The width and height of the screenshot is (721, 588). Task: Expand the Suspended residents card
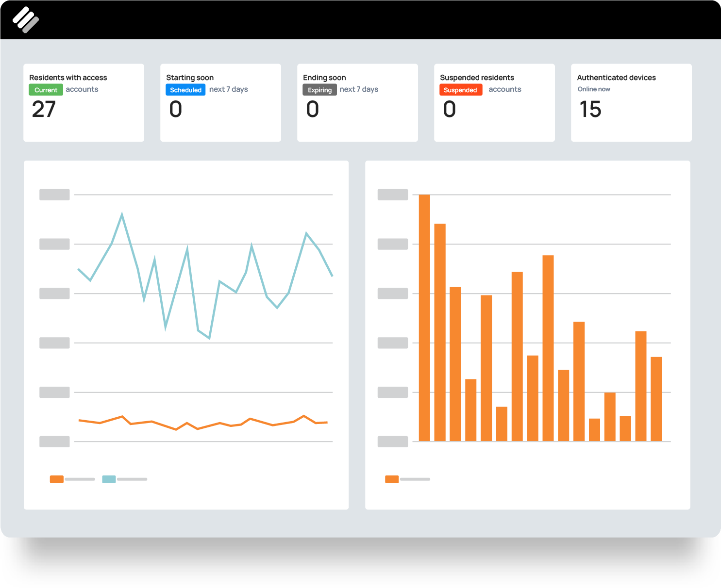click(x=495, y=102)
